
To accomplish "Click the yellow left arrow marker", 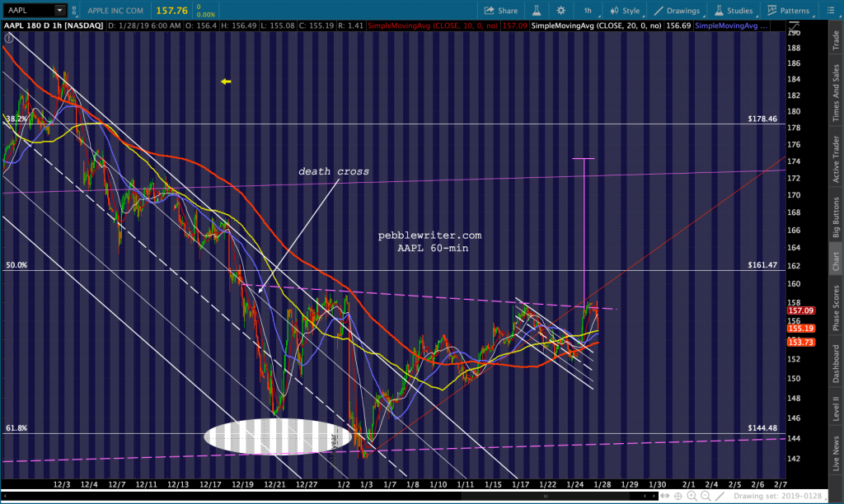I will pyautogui.click(x=226, y=82).
